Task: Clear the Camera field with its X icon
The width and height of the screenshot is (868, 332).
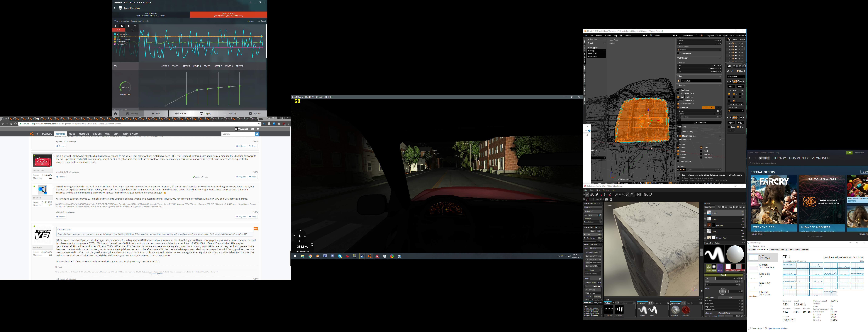Action: click(x=720, y=50)
